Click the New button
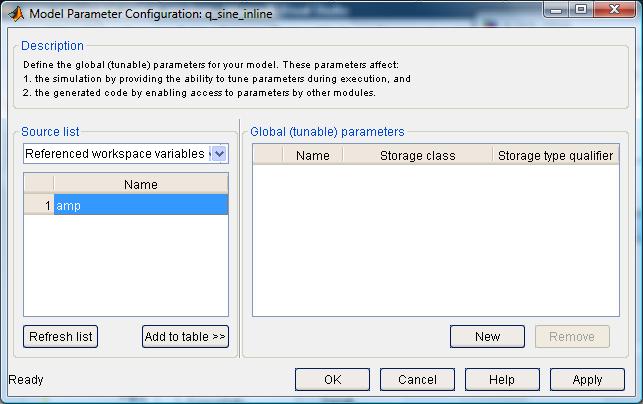Screen dimensions: 643x404 coord(487,337)
